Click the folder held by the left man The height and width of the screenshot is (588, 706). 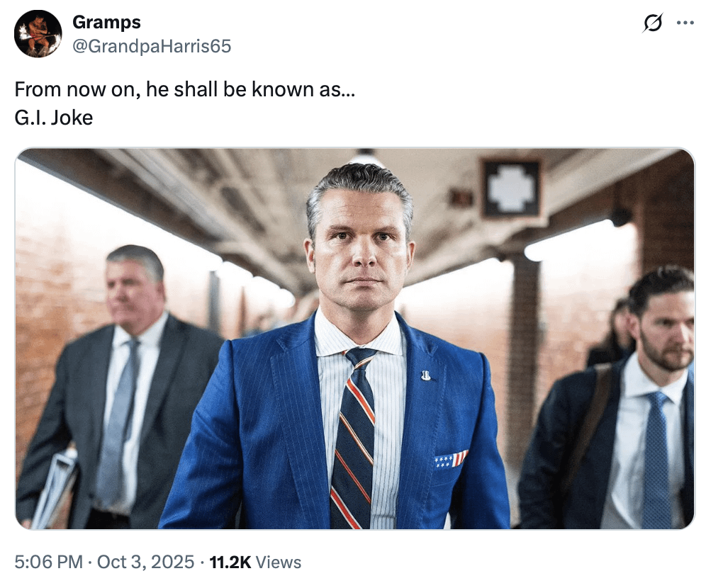(x=55, y=489)
